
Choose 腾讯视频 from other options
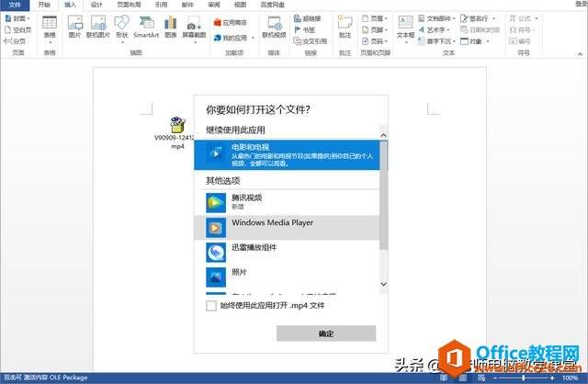click(x=287, y=202)
